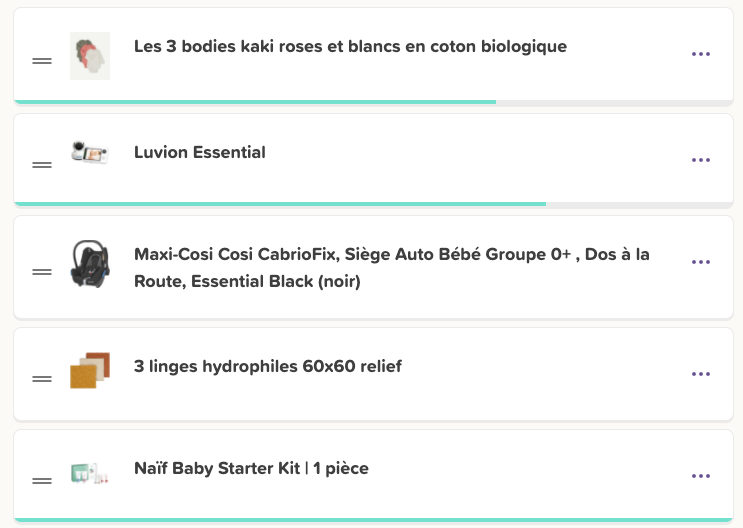743x528 pixels.
Task: Click drag handle of 3 bodies kaki item
Action: [x=42, y=61]
